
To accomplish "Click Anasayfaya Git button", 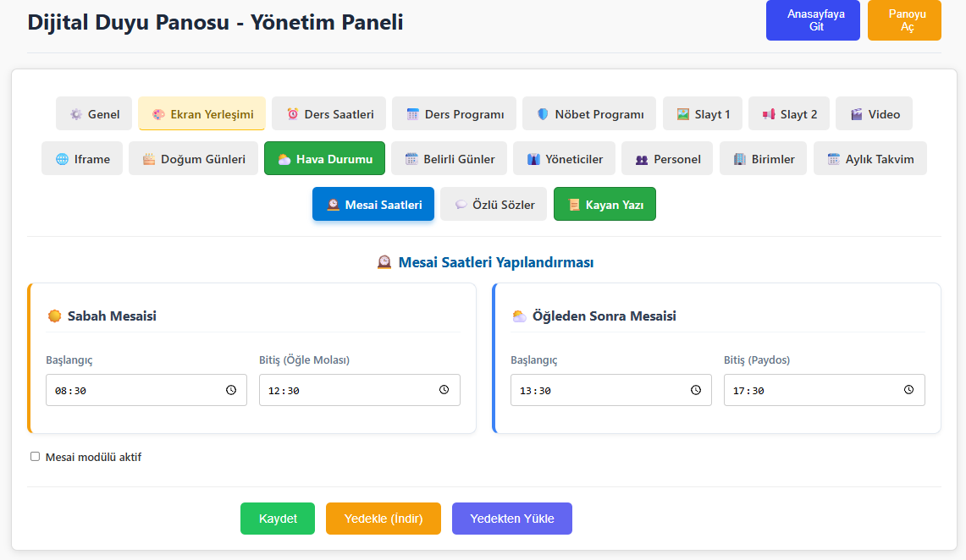I will coord(813,20).
